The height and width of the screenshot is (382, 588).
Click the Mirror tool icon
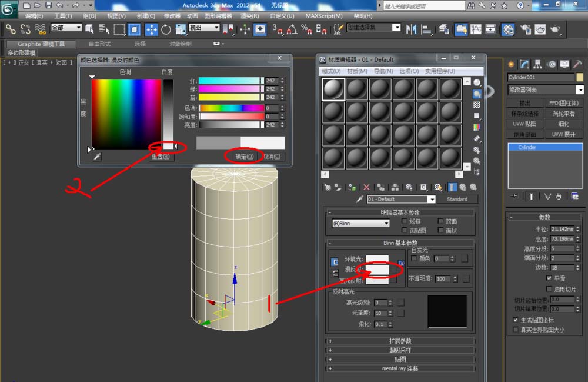coord(412,29)
